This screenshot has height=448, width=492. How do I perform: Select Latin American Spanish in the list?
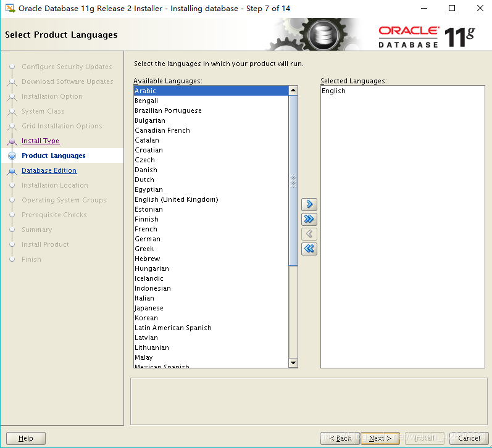[x=211, y=328]
